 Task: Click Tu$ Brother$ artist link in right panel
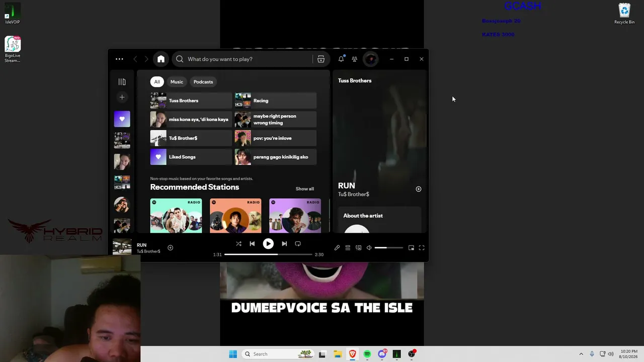tap(354, 194)
